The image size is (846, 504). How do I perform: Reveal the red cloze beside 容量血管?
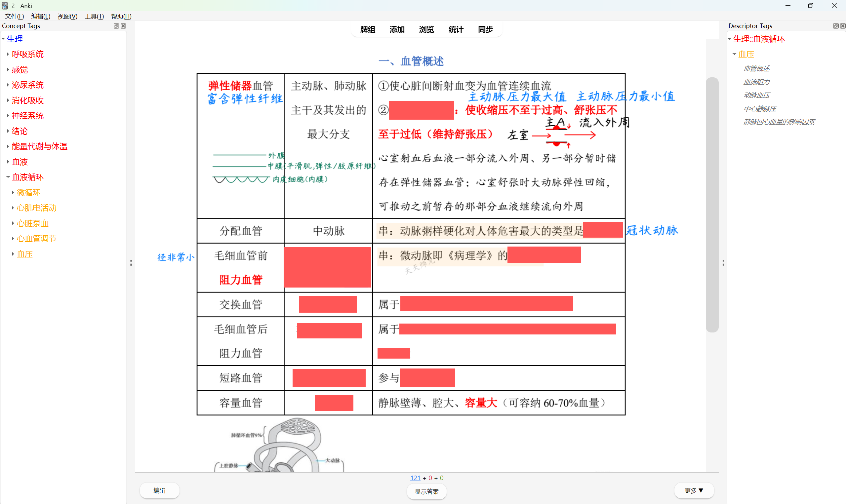point(334,403)
